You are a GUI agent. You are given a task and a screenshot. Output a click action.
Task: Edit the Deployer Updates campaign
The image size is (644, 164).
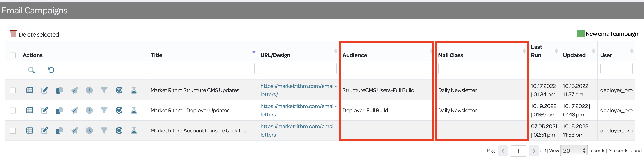coord(44,110)
